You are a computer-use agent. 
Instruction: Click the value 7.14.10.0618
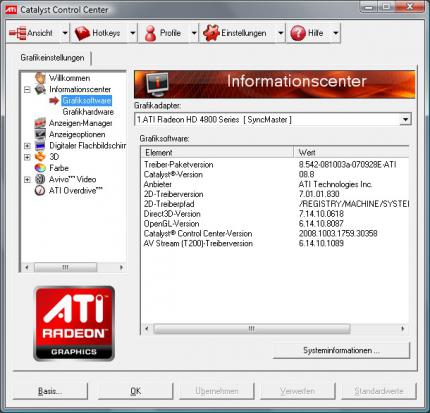click(x=321, y=214)
